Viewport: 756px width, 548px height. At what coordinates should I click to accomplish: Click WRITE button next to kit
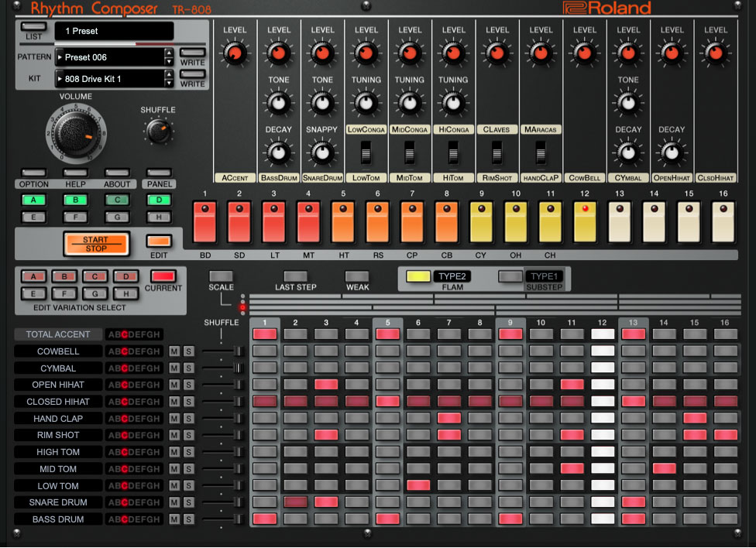tap(192, 74)
